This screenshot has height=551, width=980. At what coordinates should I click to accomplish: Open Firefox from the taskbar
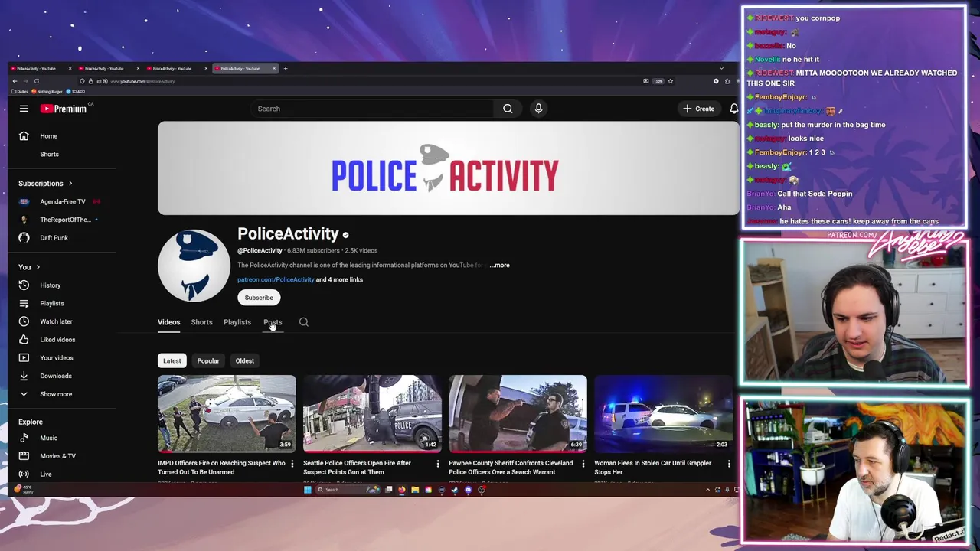pyautogui.click(x=402, y=490)
